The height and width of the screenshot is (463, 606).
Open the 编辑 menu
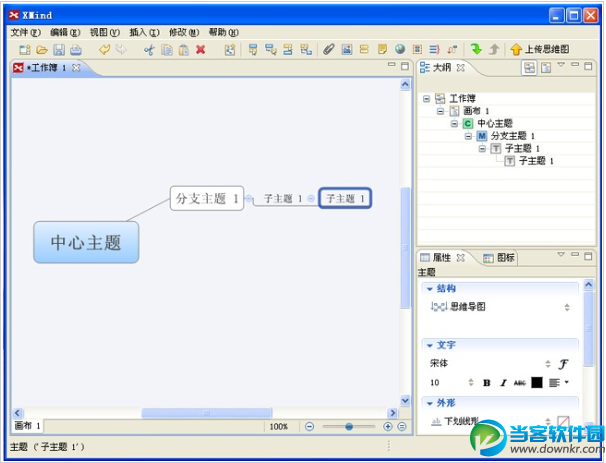pyautogui.click(x=65, y=32)
